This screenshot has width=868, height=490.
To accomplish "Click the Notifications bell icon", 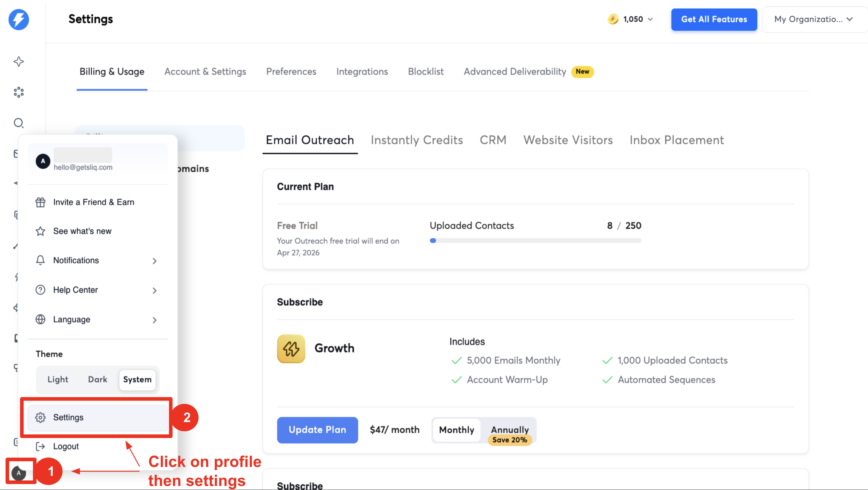I will (x=41, y=260).
